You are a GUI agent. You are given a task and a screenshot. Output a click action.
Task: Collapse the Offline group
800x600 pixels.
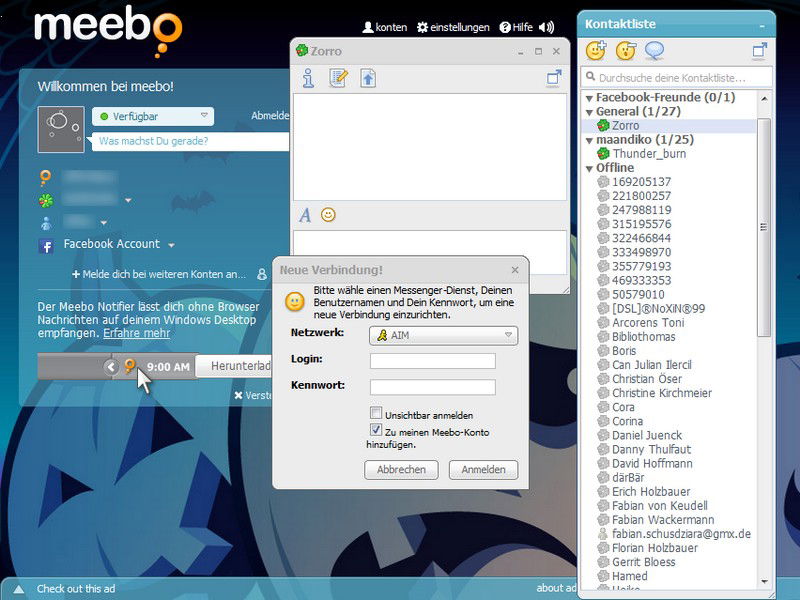(x=589, y=168)
